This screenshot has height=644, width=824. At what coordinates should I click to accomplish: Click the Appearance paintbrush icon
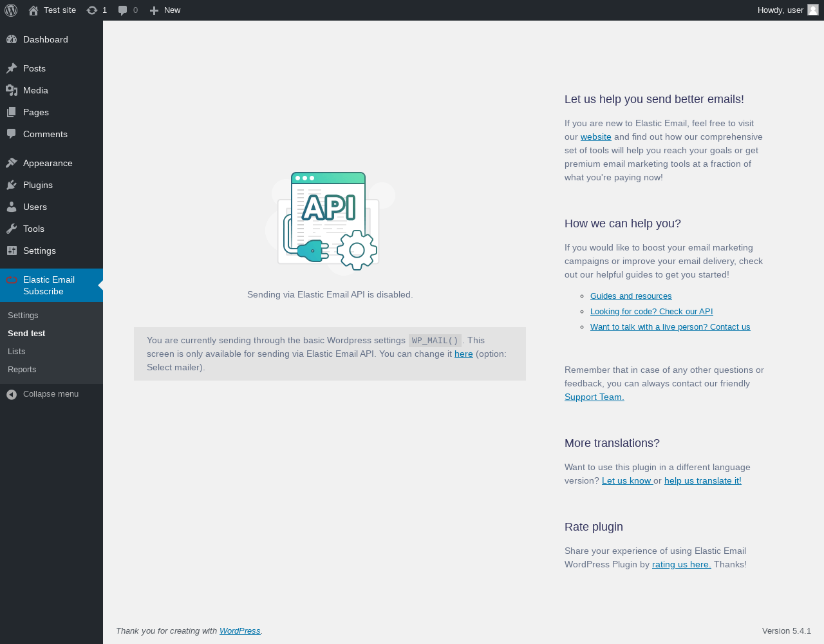tap(12, 163)
